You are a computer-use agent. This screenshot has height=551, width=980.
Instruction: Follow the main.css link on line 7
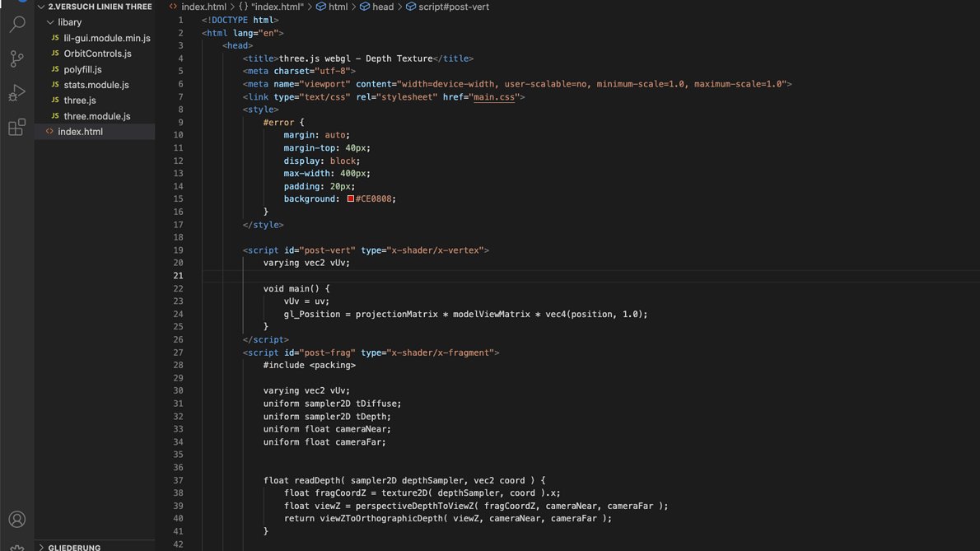coord(494,97)
